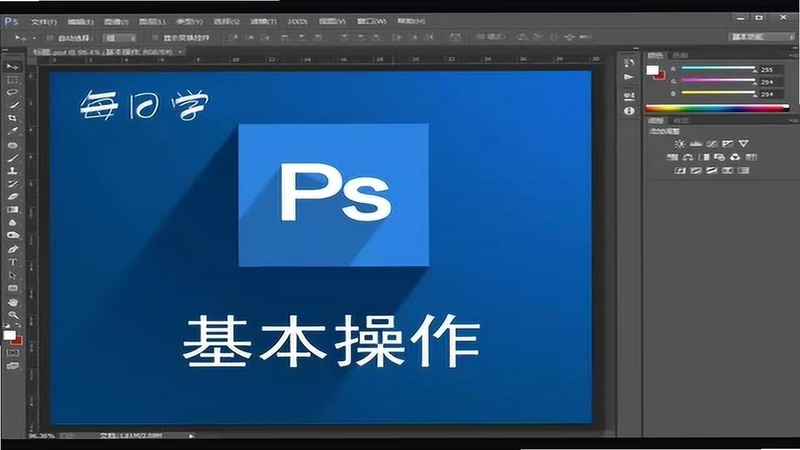Viewport: 800px width, 450px height.
Task: Select the Eyedropper tool
Action: (x=12, y=131)
